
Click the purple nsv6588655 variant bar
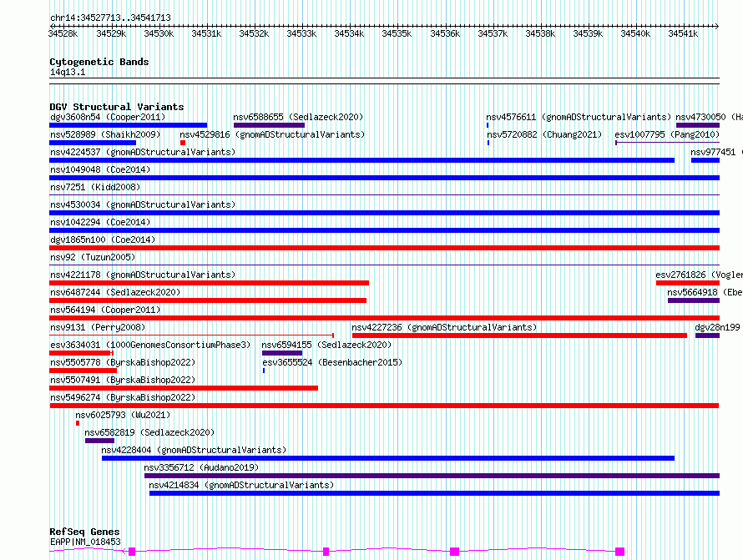tap(269, 125)
